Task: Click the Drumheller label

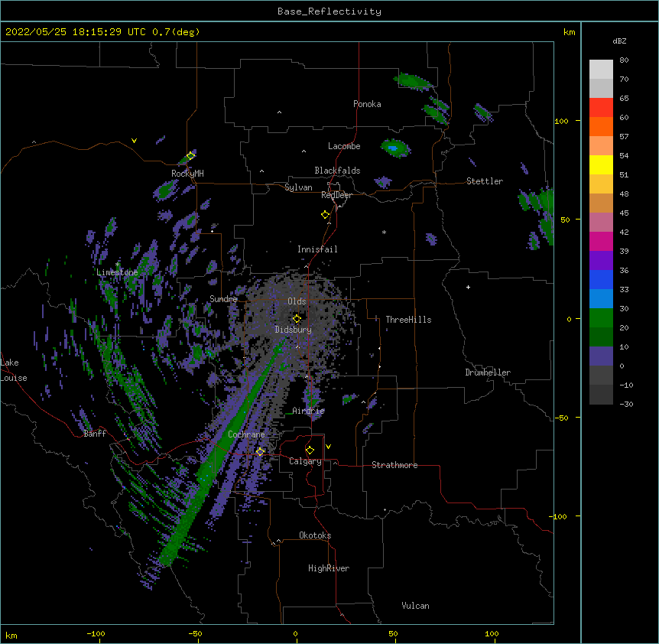Action: tap(488, 372)
